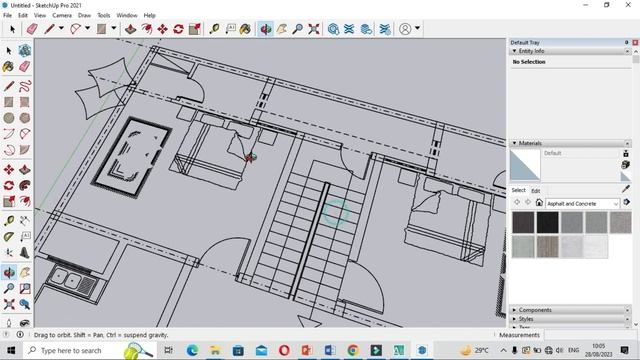Viewport: 640px width, 360px height.
Task: Open the Arc tool dropdown arrow
Action: [x=87, y=29]
